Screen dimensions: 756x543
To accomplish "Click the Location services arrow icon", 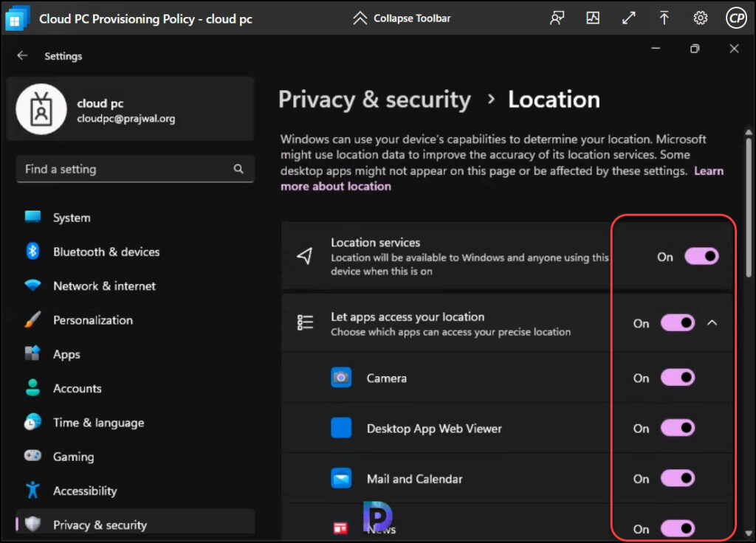I will click(x=305, y=256).
